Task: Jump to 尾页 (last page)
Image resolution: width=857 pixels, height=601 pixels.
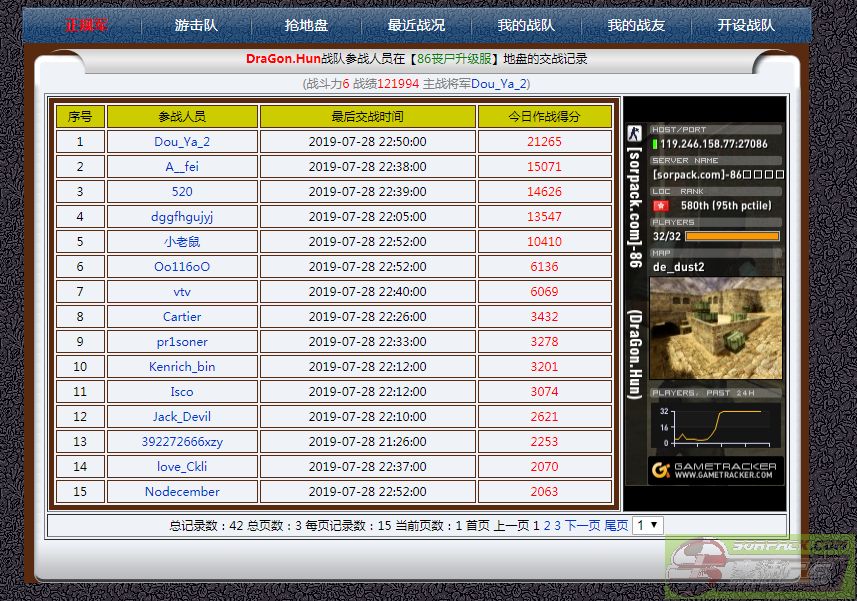Action: 616,526
